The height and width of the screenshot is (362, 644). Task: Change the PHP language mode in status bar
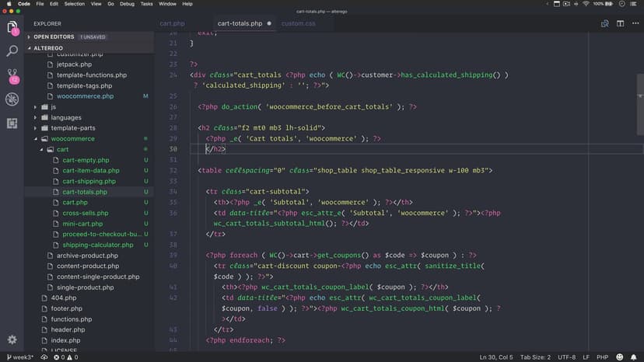(x=601, y=357)
